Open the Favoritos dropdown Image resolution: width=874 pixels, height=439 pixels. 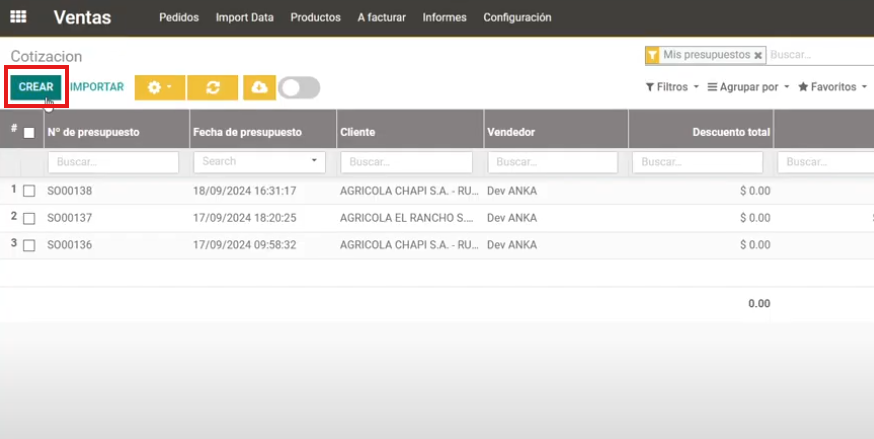833,87
